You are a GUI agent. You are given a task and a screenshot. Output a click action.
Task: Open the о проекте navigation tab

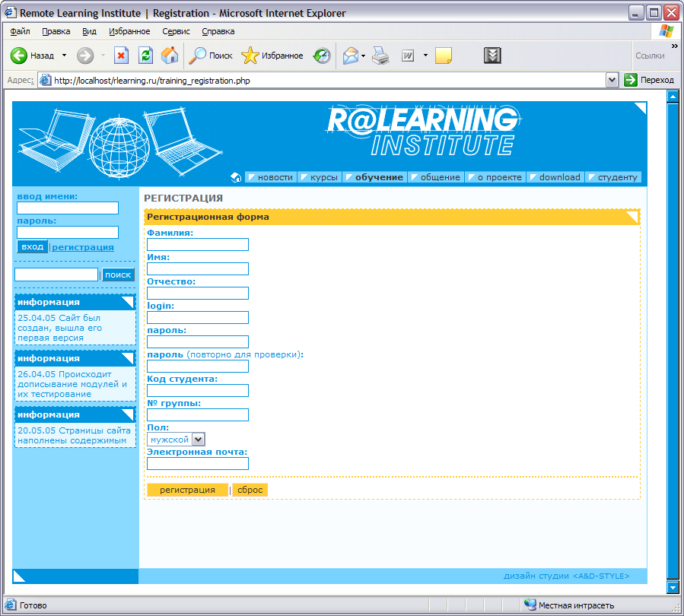click(x=495, y=177)
